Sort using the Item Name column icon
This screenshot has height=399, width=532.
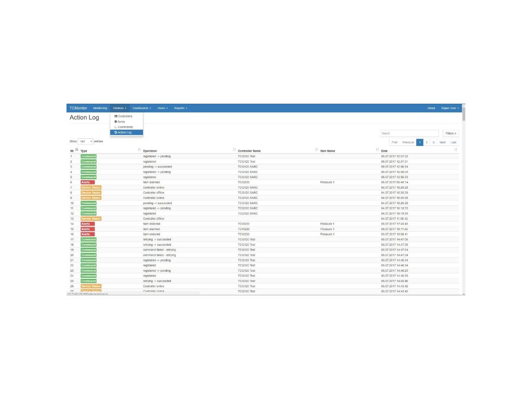(377, 150)
